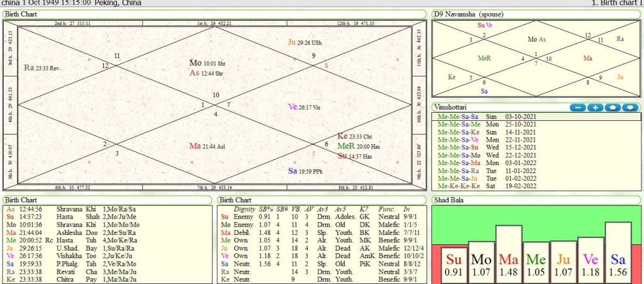Click the down arrow in Vimshottari header
The width and height of the screenshot is (644, 284).
[630, 108]
